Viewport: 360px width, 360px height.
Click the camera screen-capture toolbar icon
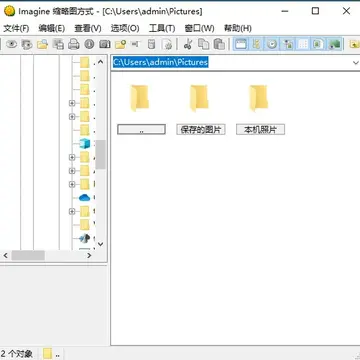(x=105, y=44)
